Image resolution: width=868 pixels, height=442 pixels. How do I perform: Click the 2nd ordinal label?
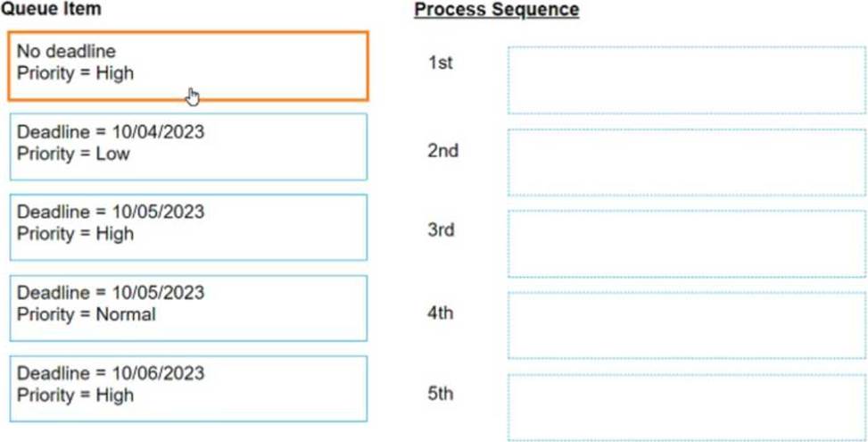point(442,151)
